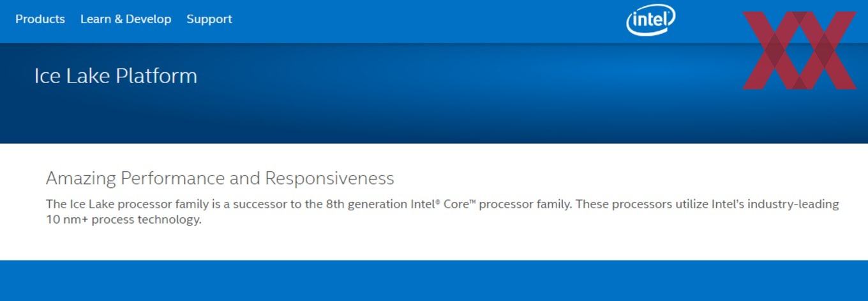Click the red XX watermark logo

[799, 50]
